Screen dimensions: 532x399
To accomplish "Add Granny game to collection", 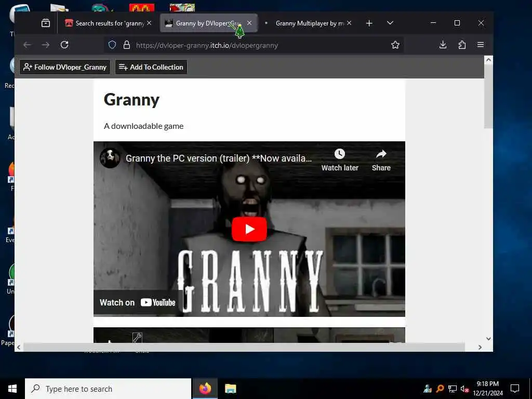I will 151,67.
